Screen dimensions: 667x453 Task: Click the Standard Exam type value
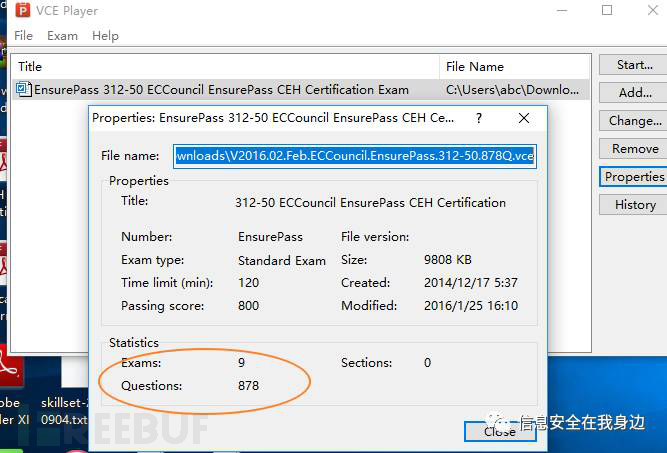(x=282, y=260)
